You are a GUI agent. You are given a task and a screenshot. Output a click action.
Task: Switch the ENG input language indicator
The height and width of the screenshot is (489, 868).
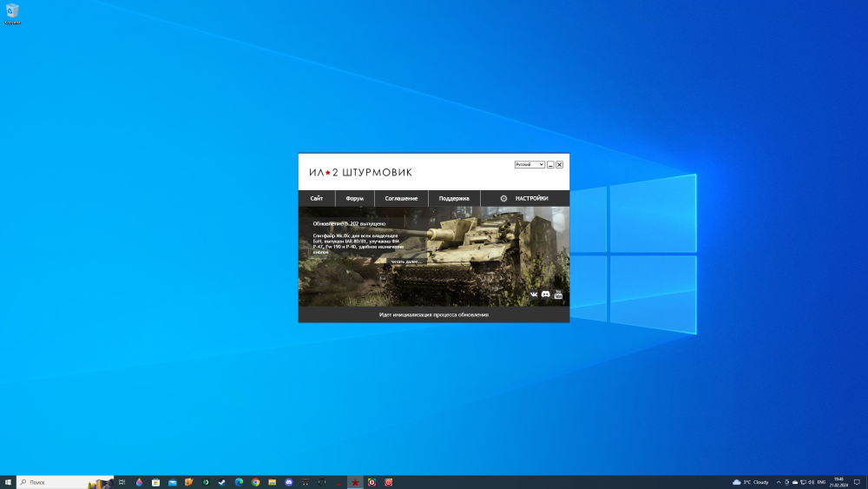tap(821, 482)
